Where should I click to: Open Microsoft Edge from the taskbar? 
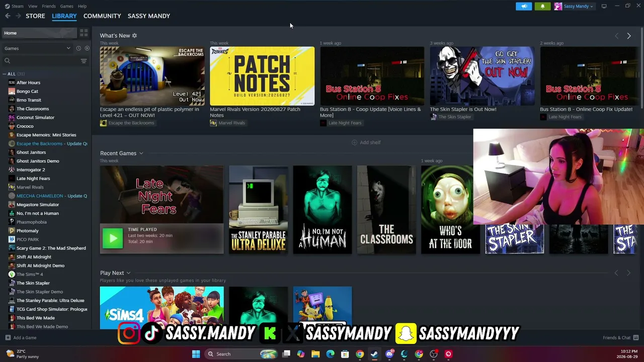point(330,354)
